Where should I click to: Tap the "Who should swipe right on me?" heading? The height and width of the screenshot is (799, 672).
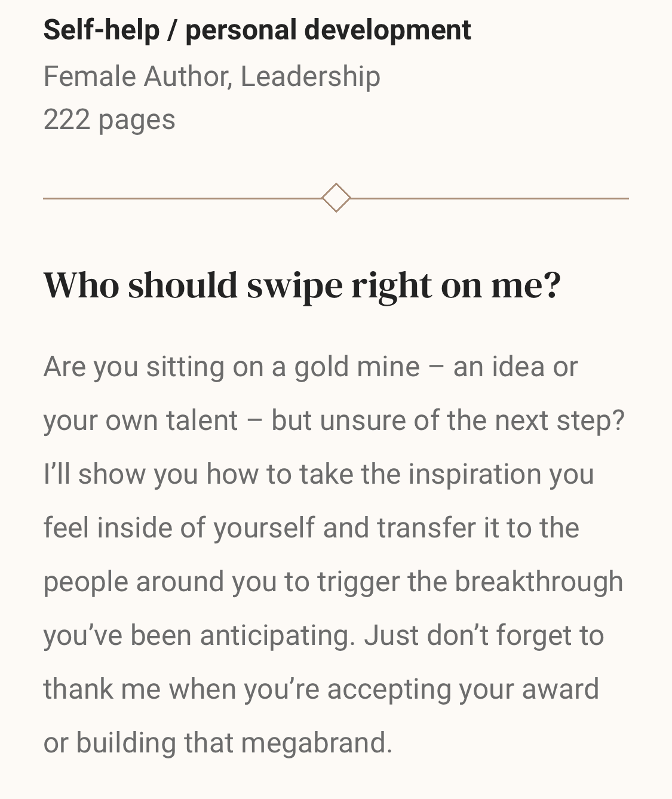coord(302,285)
